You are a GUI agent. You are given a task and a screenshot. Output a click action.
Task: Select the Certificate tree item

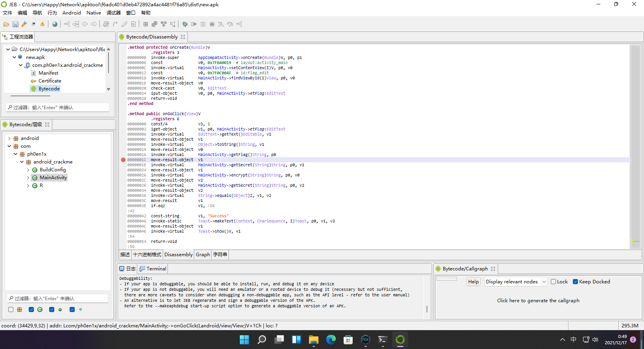pos(50,81)
